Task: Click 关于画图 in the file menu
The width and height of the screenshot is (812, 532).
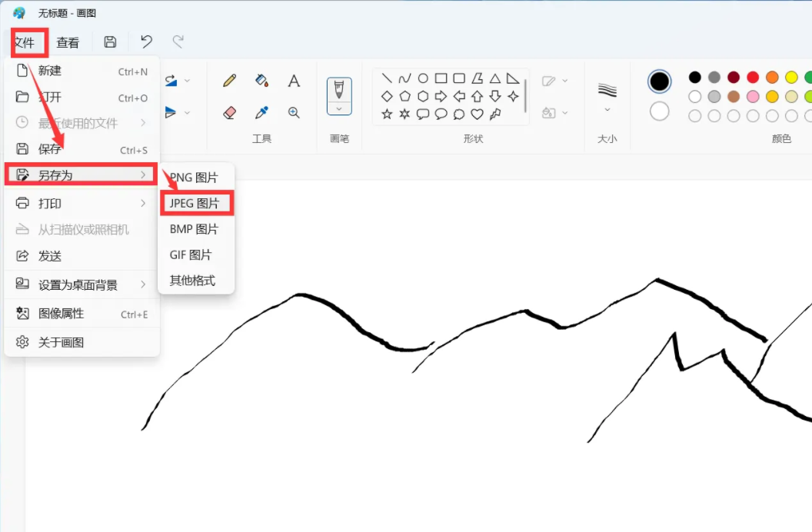Action: pos(62,342)
